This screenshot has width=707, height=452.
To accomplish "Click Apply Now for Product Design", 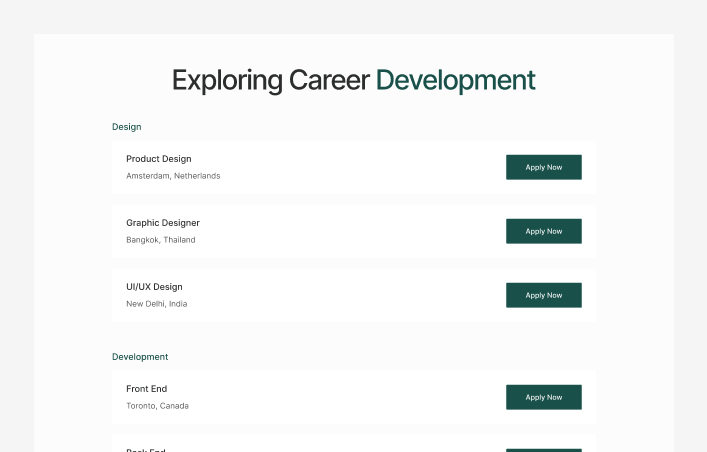I will click(x=543, y=167).
